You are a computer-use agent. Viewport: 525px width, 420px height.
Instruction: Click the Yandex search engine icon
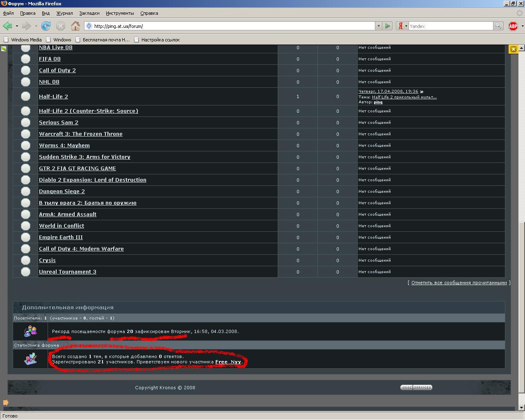[x=400, y=26]
